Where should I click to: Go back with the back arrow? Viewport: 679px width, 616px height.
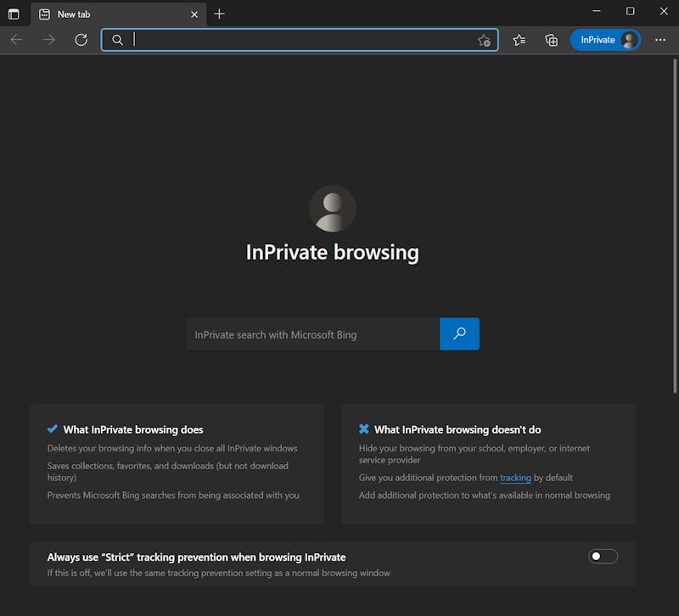(16, 40)
